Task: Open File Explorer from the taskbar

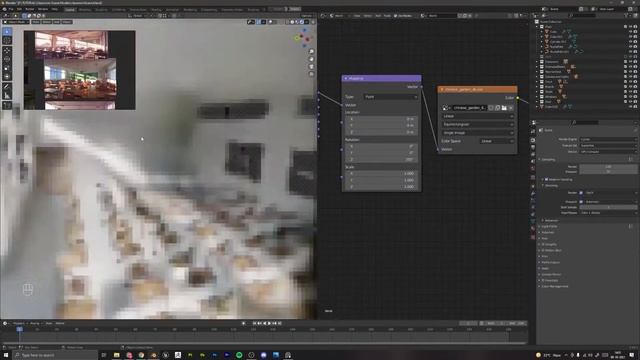Action: (117, 355)
